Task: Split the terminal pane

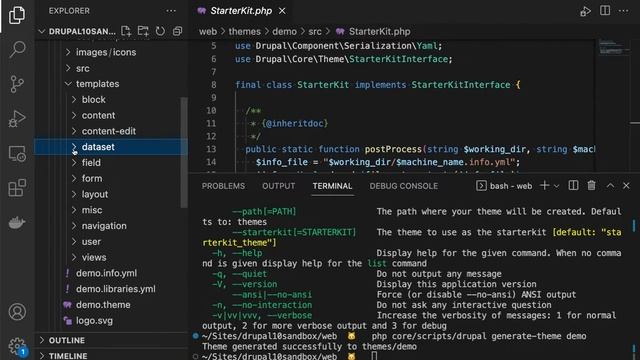Action: (x=573, y=186)
